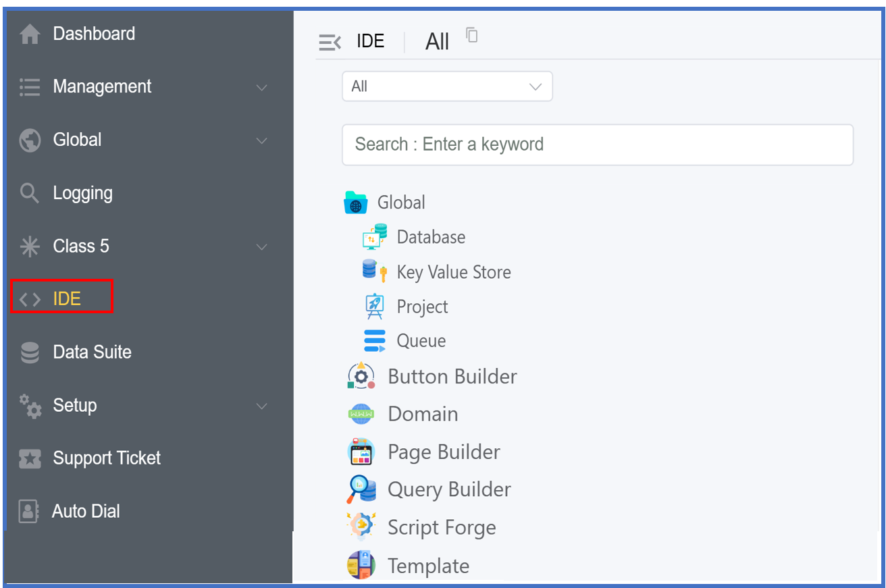Click the Query Builder magnifier icon
886x588 pixels.
[361, 489]
